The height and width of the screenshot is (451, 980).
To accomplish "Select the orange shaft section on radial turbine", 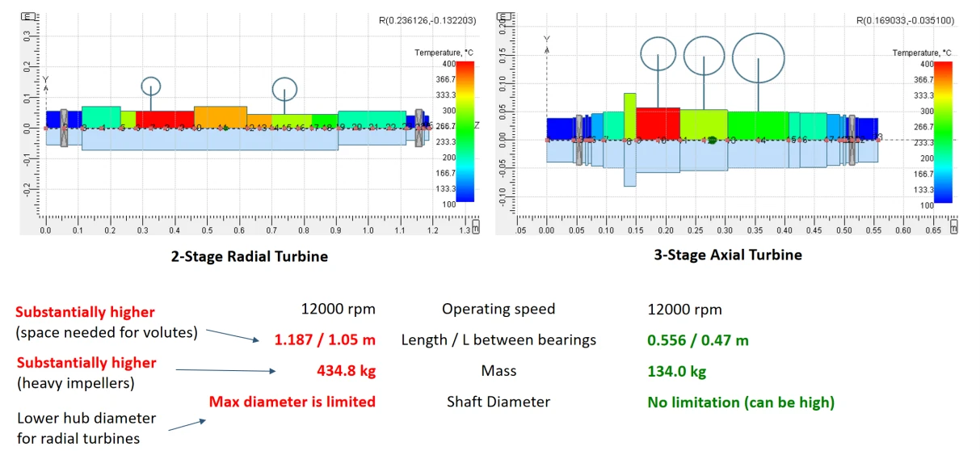I will coord(220,116).
